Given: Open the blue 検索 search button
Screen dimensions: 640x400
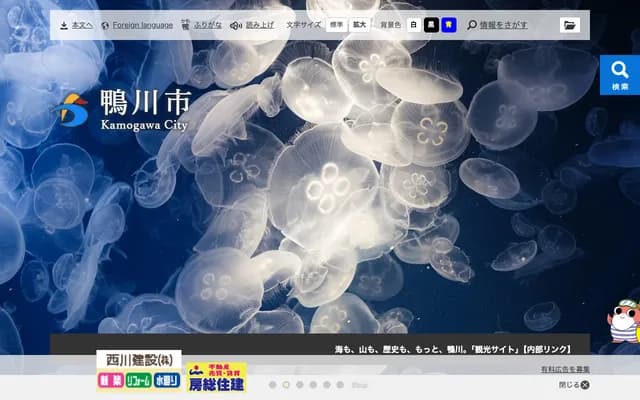Looking at the screenshot, I should click(x=620, y=75).
